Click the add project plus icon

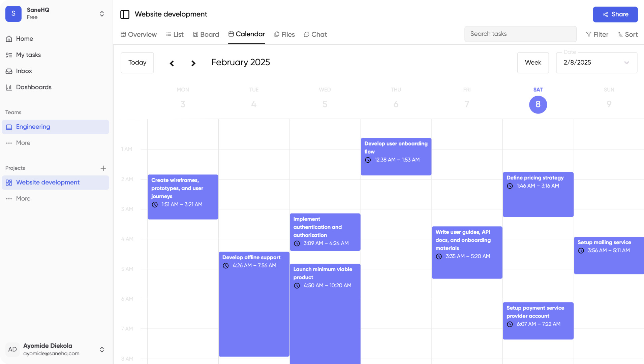pyautogui.click(x=103, y=168)
